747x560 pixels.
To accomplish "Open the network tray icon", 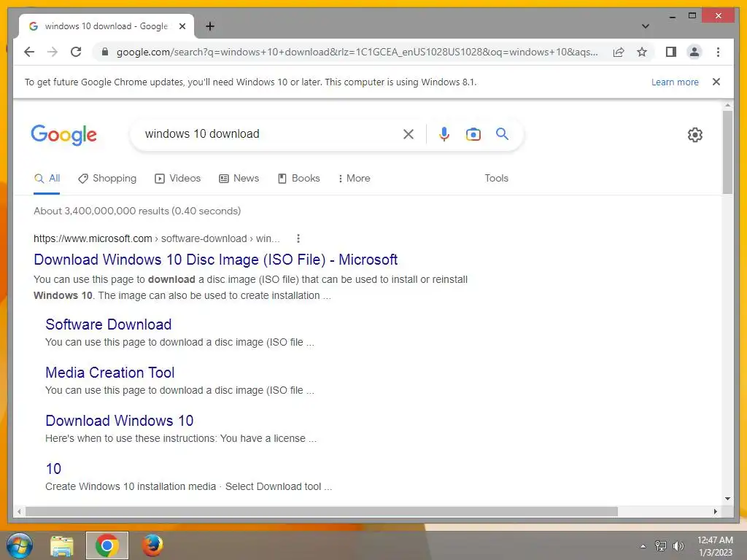I will point(660,546).
